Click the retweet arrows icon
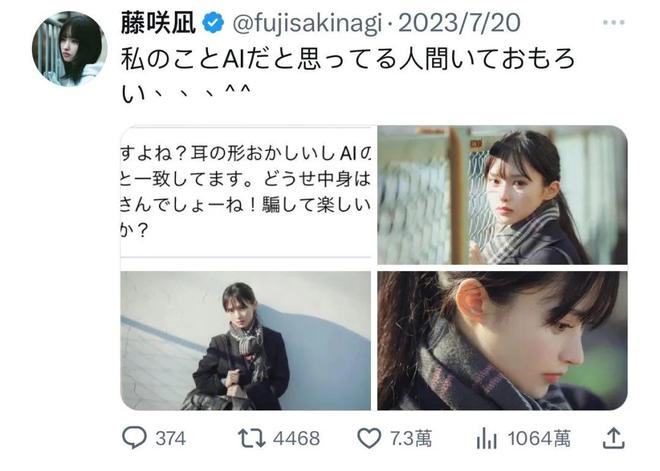This screenshot has width=660, height=471. click(252, 438)
